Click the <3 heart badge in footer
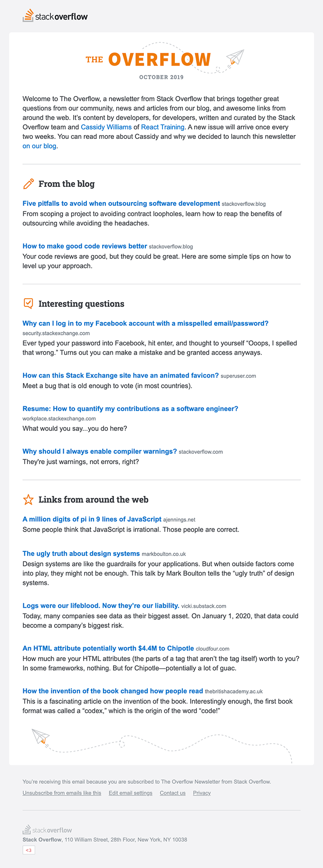This screenshot has height=868, width=323. 28,850
